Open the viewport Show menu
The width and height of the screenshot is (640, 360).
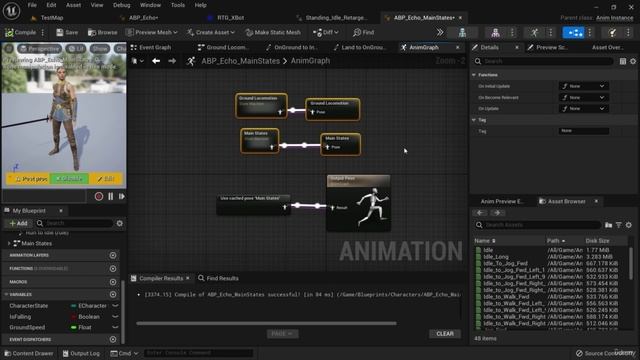click(x=99, y=49)
